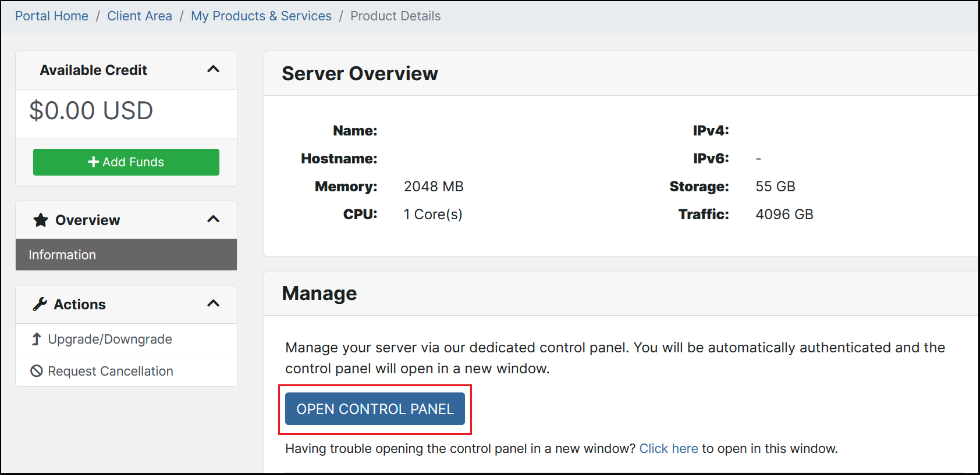The image size is (980, 475).
Task: Click the star icon beside Overview
Action: click(x=41, y=220)
